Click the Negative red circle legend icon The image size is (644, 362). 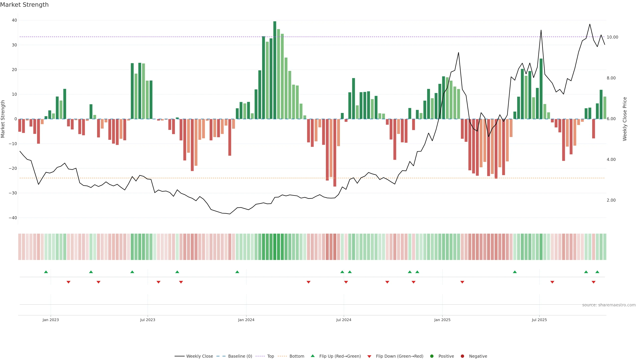coord(462,356)
